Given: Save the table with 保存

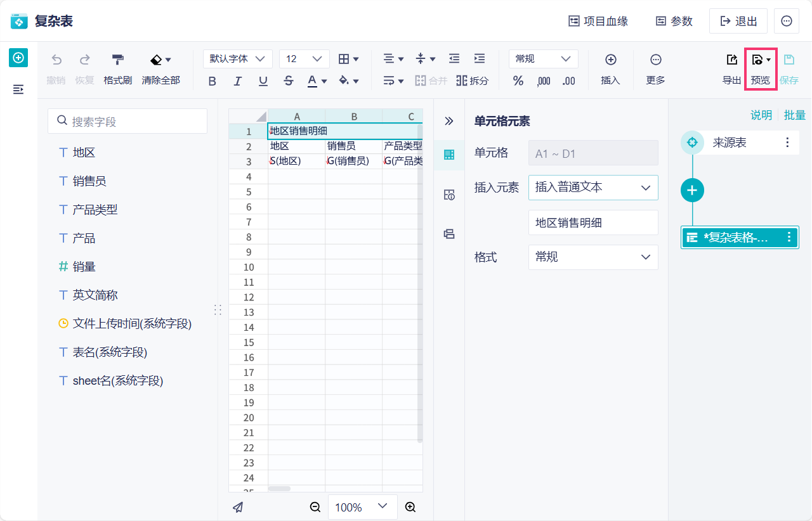Looking at the screenshot, I should tap(789, 69).
